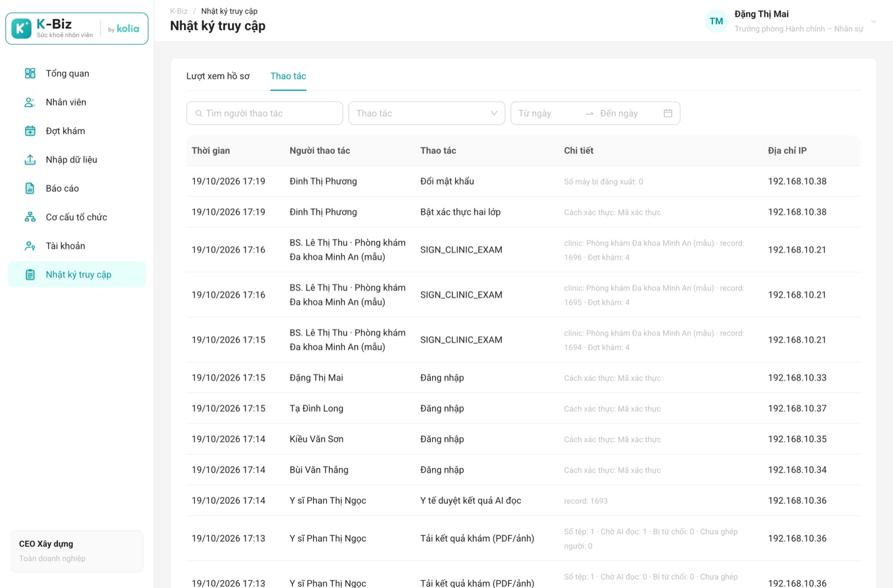Click the record: 1693 detail text
The image size is (893, 588).
[x=585, y=501]
